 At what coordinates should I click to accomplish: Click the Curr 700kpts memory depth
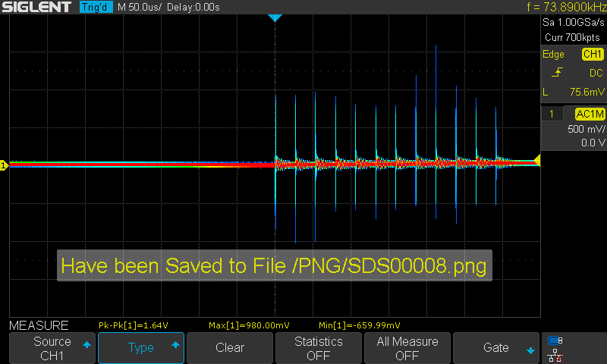point(572,37)
